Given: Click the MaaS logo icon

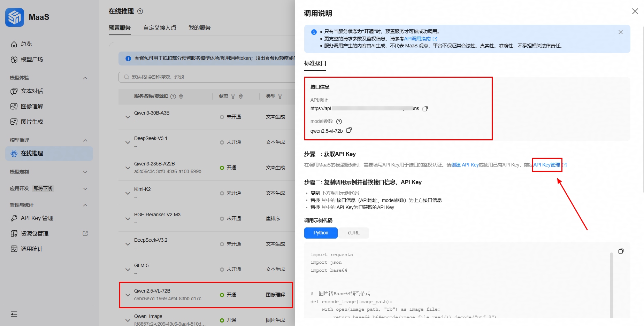Looking at the screenshot, I should pos(15,17).
